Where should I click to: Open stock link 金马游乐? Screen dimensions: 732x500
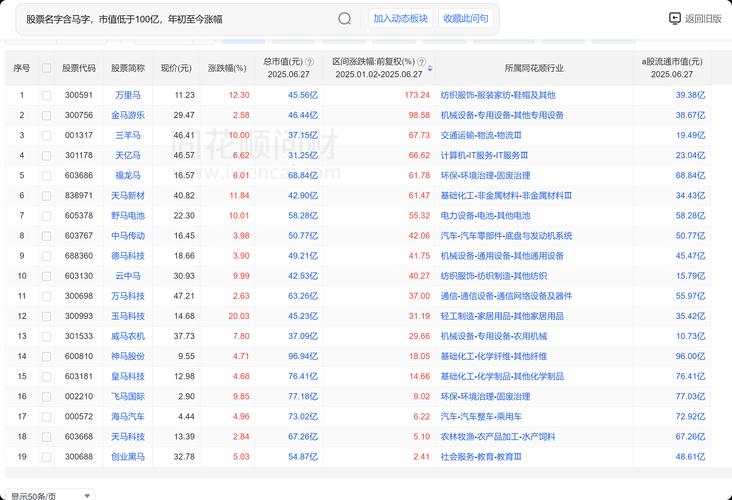(x=128, y=115)
